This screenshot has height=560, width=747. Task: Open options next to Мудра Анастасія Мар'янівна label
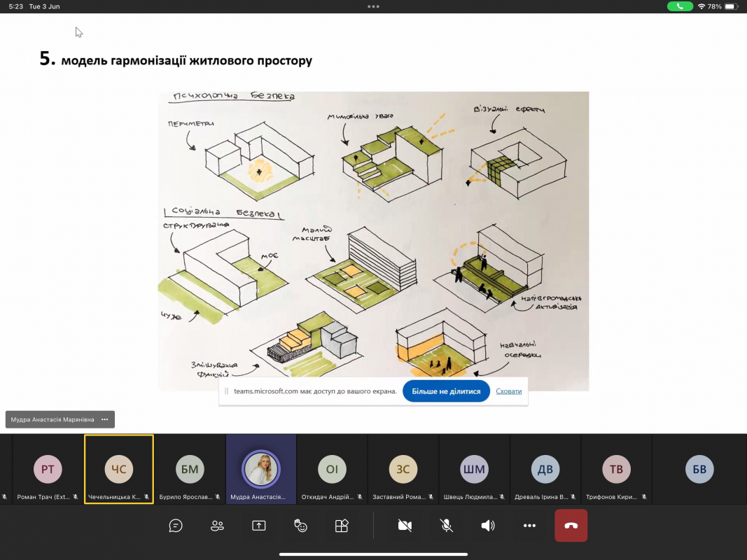point(104,419)
